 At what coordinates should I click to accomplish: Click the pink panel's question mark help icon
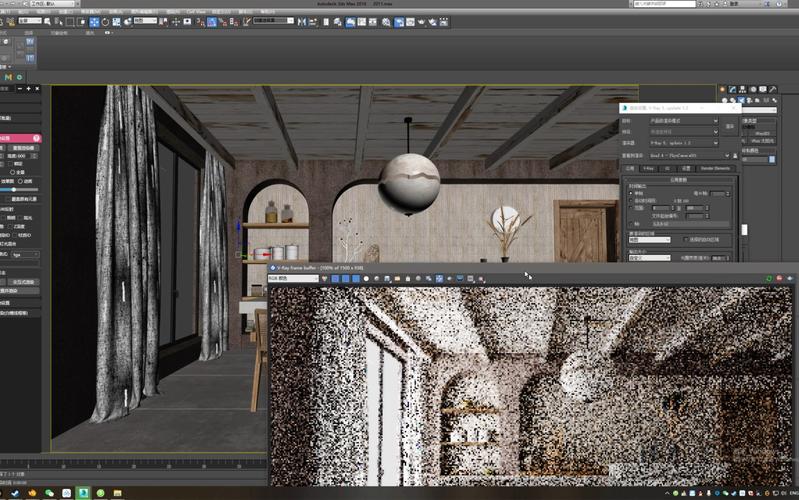(37, 138)
